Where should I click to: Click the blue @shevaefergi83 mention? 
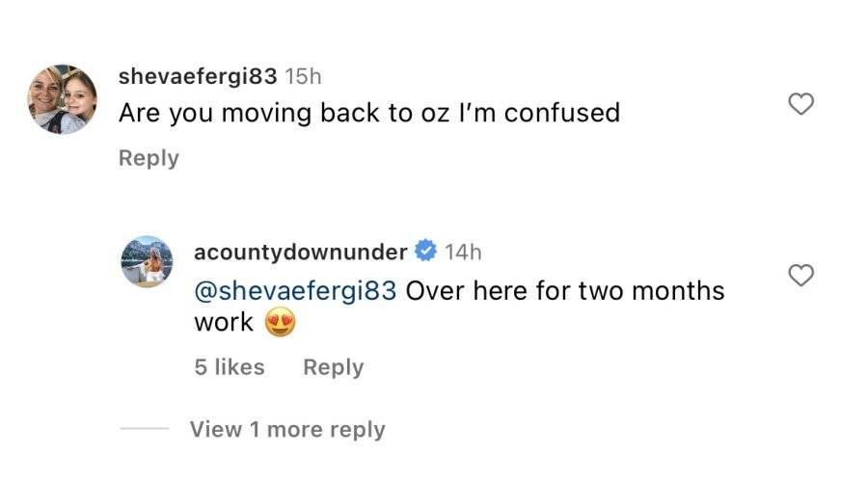click(x=295, y=291)
